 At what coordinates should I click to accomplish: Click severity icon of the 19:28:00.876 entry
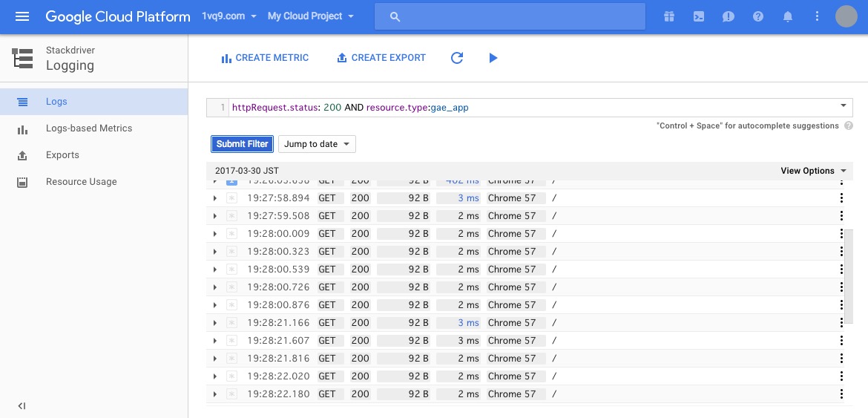pyautogui.click(x=231, y=305)
